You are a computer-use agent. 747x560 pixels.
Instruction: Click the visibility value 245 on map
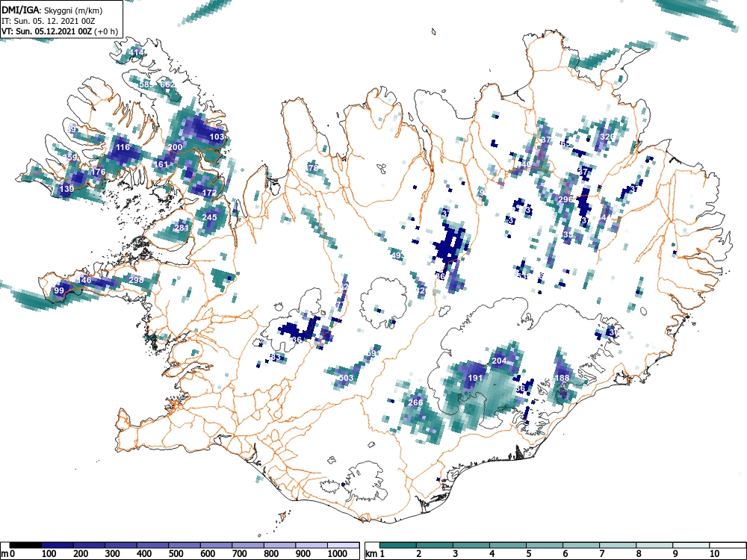[x=210, y=217]
